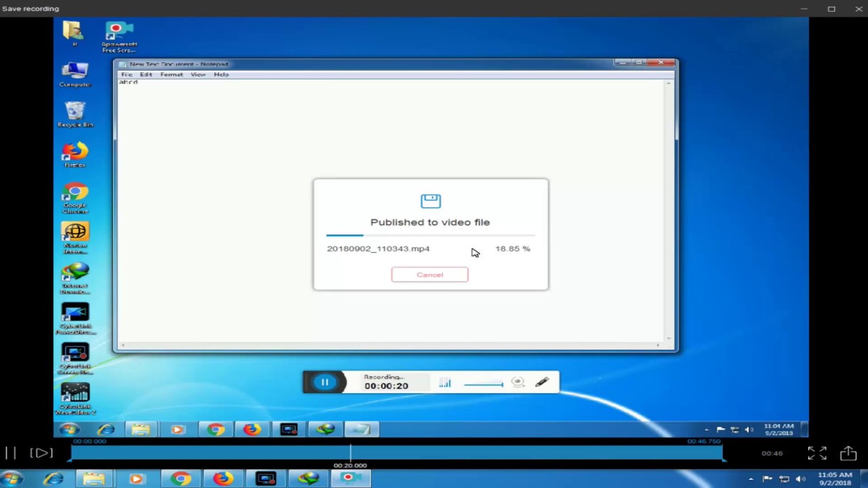Click the save icon above 'Published to video file'
This screenshot has height=488, width=868.
pyautogui.click(x=431, y=201)
